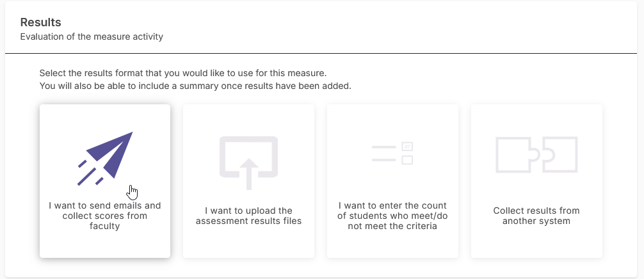Click the empty square in count icon
Screen dimensions: 644x279
point(407,160)
